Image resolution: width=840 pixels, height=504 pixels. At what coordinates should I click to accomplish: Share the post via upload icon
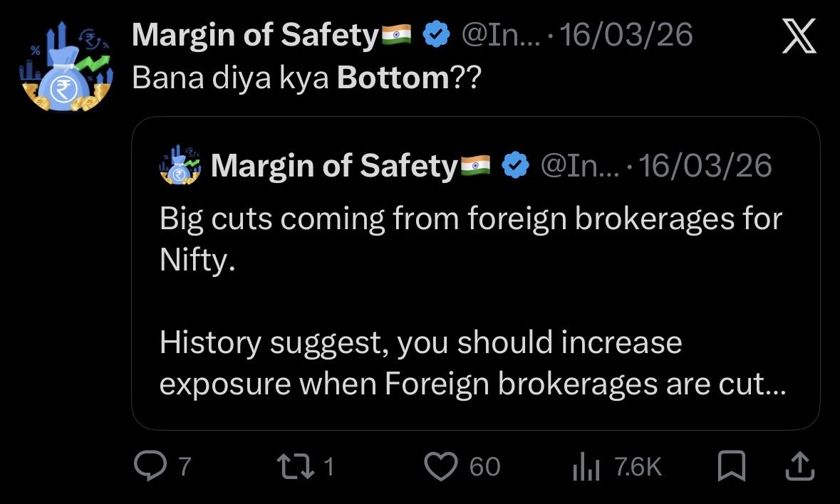tap(798, 467)
